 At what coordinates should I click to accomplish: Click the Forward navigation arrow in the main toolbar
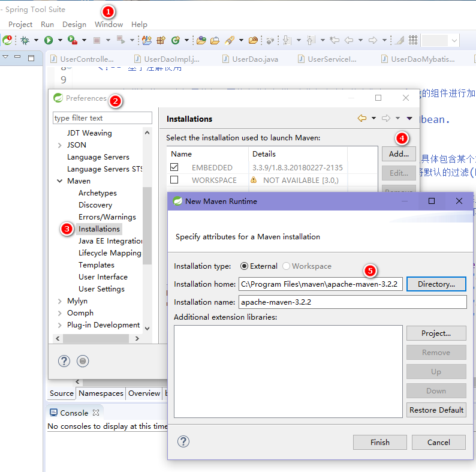373,40
